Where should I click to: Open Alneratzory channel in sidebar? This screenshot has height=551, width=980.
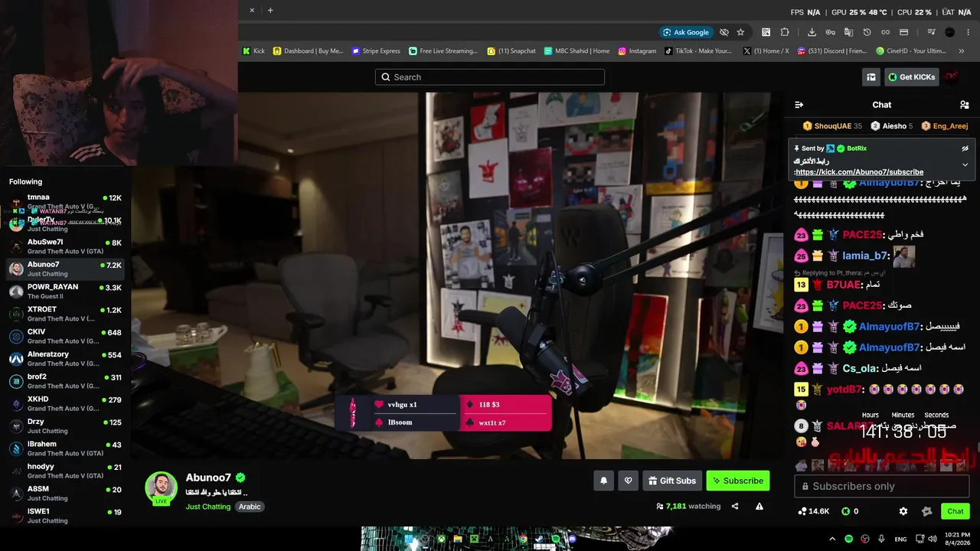pyautogui.click(x=65, y=358)
